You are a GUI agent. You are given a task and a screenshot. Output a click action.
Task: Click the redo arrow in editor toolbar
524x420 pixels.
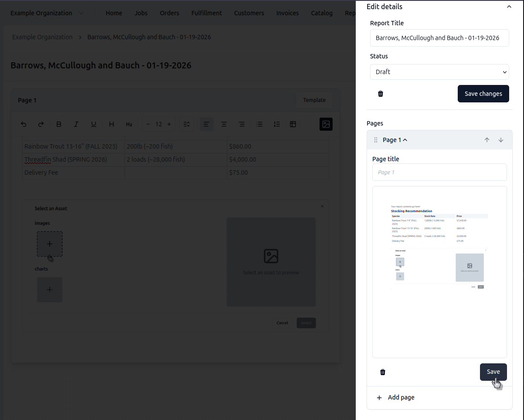pyautogui.click(x=41, y=124)
